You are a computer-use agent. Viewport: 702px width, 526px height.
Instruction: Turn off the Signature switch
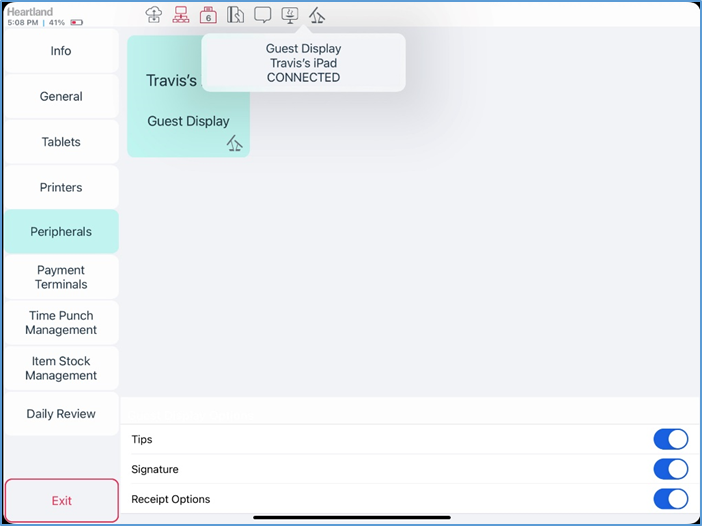tap(670, 469)
